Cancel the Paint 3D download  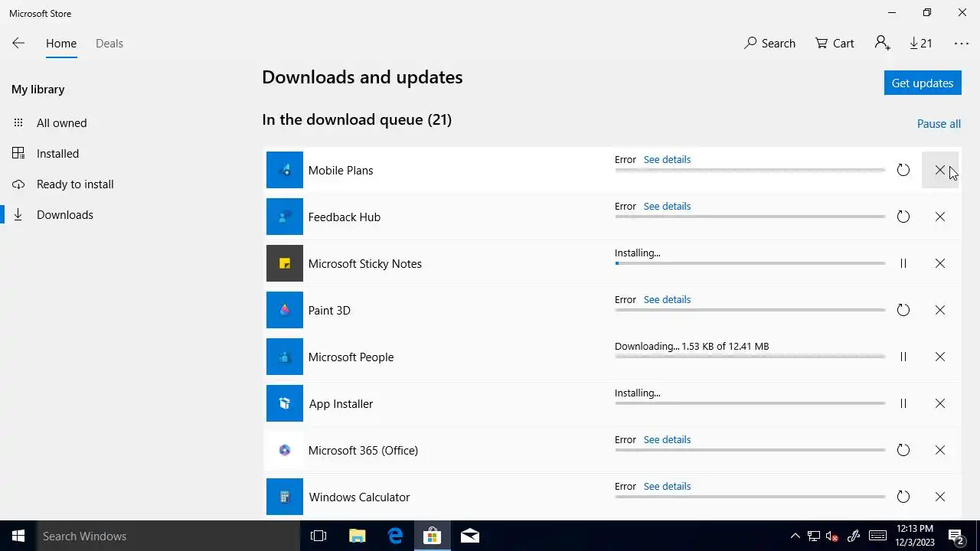coord(940,310)
